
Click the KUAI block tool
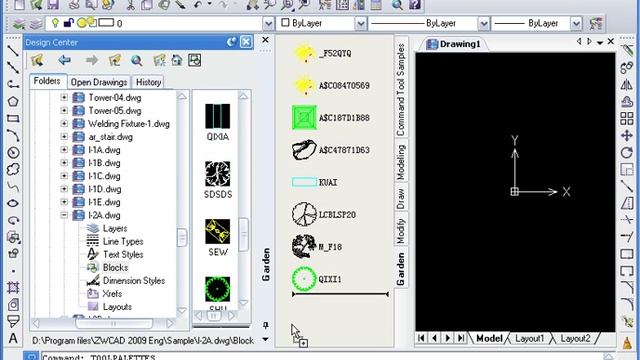pos(315,182)
